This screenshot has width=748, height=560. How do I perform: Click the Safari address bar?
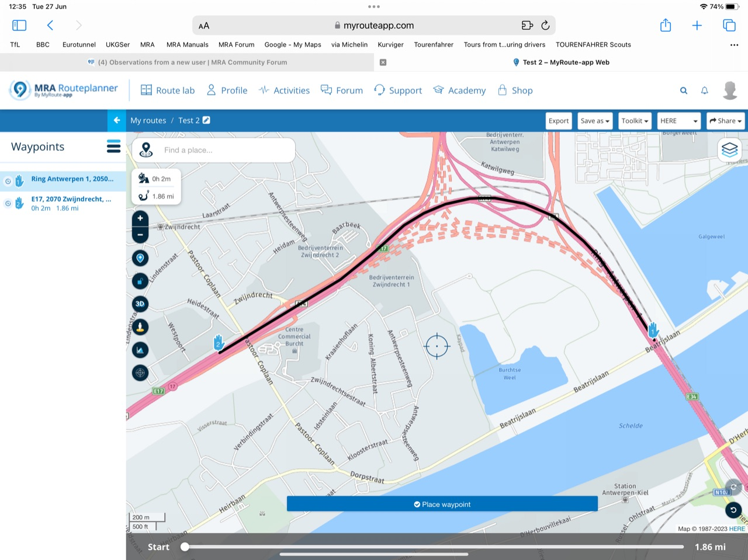(374, 25)
